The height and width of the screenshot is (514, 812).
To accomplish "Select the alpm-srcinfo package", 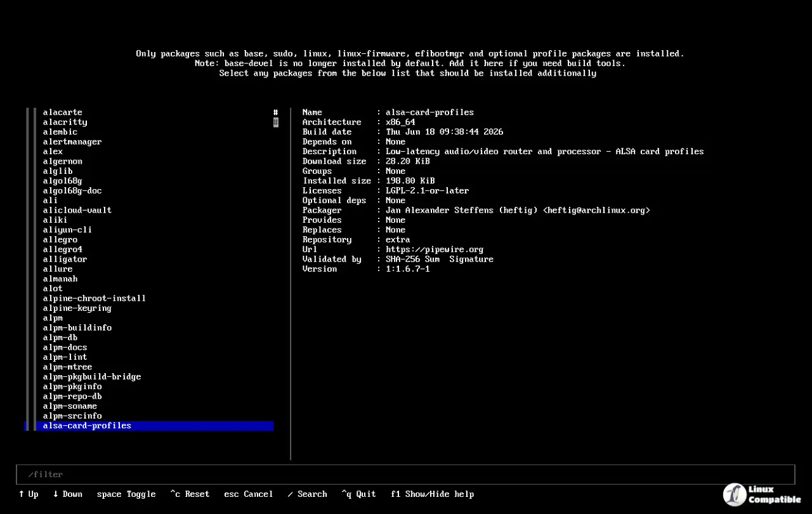I will click(72, 416).
